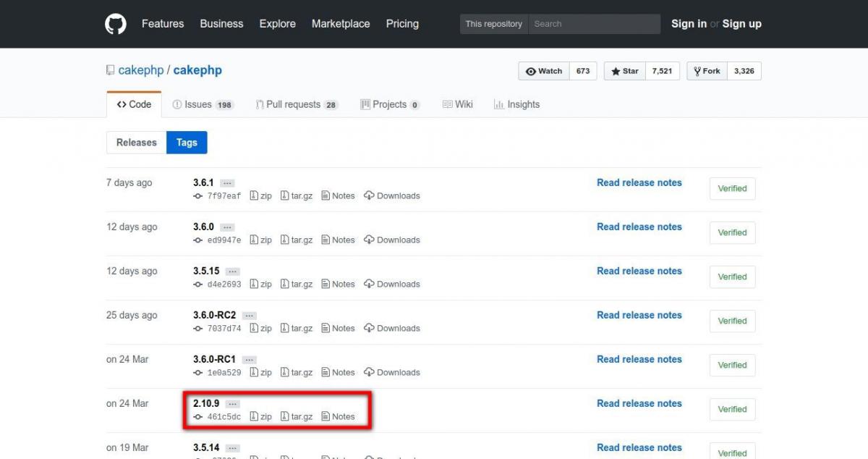Read release notes for 3.6.1
Screen dimensions: 868x459
click(x=639, y=183)
